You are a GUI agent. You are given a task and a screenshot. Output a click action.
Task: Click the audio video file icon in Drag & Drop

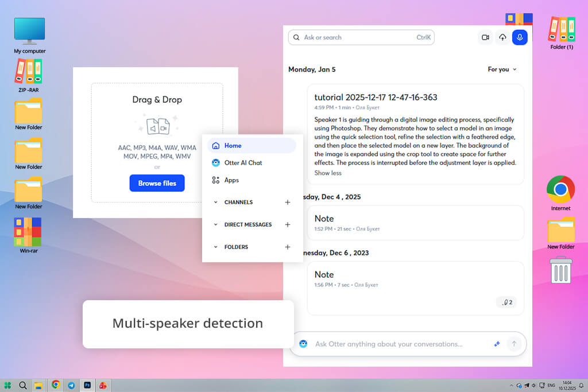[157, 126]
